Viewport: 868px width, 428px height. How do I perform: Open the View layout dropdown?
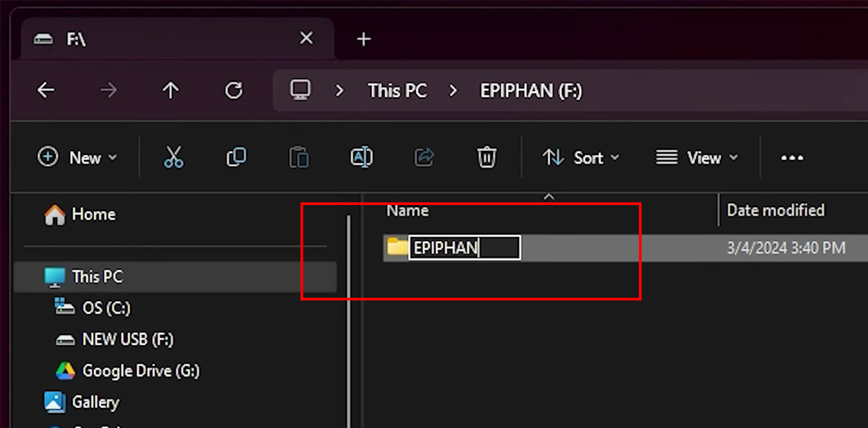[x=697, y=158]
